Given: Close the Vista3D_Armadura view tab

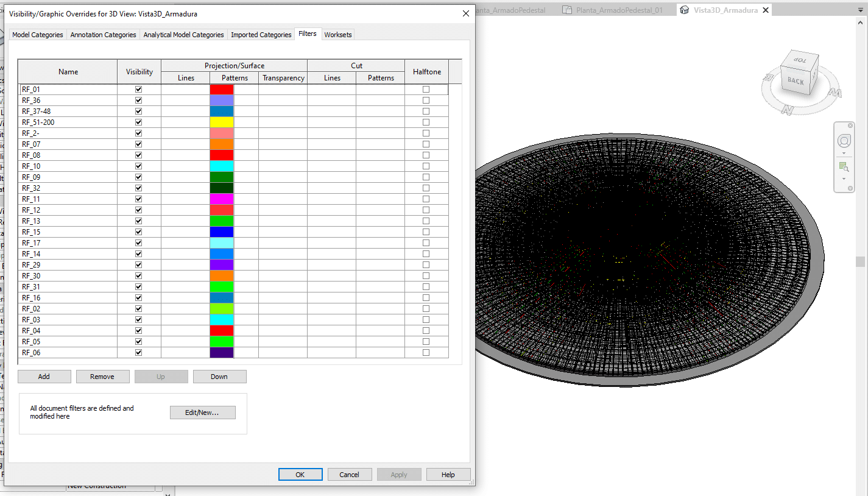Looking at the screenshot, I should coord(766,10).
